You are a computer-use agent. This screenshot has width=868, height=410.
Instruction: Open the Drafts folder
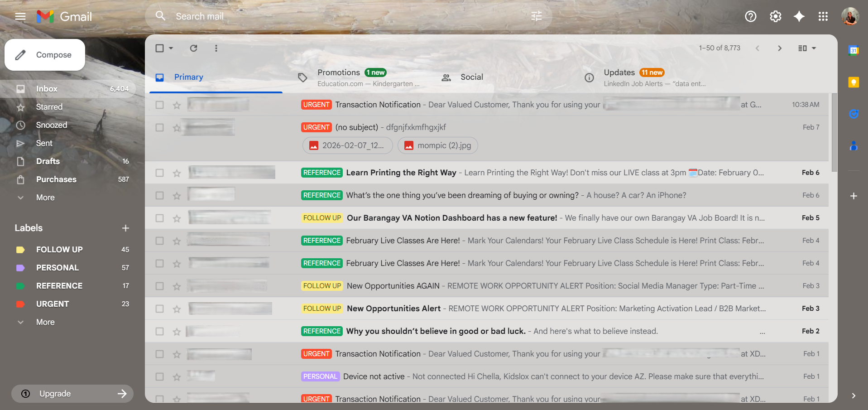click(68, 161)
